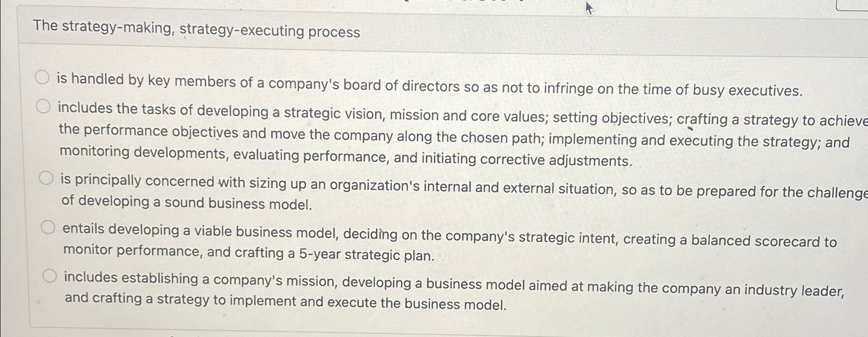Screen dimensions: 868x337
Task: Pick the answer about sizing up internal and external situation
Action: coord(47,177)
